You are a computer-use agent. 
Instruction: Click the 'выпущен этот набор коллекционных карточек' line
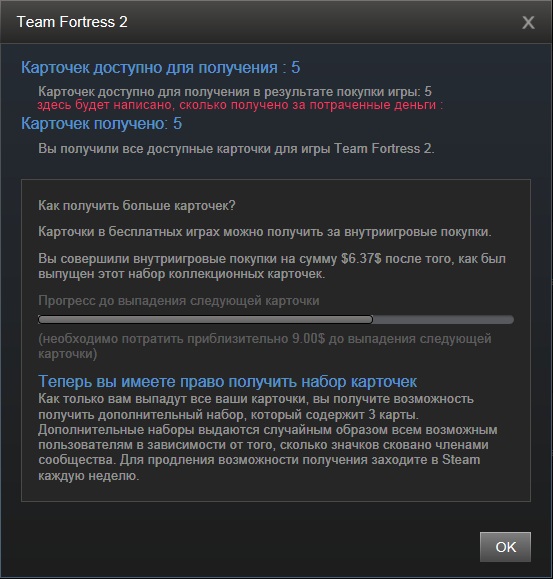click(182, 274)
